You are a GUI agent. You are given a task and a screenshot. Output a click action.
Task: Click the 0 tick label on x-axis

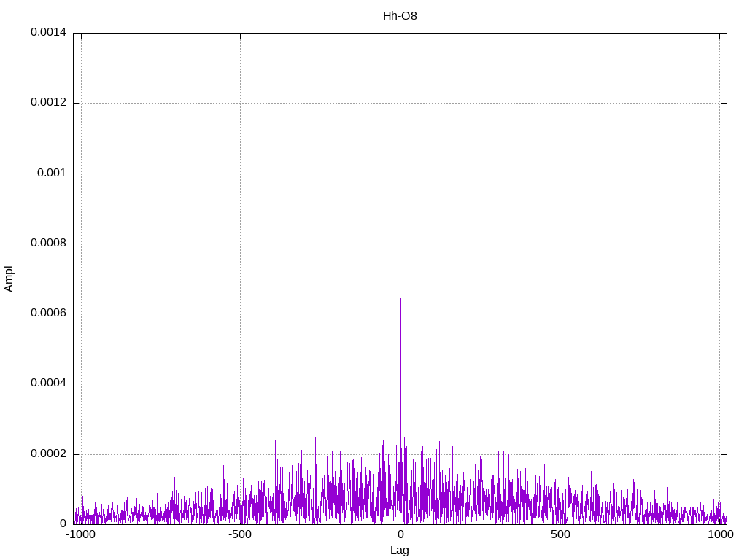click(400, 534)
